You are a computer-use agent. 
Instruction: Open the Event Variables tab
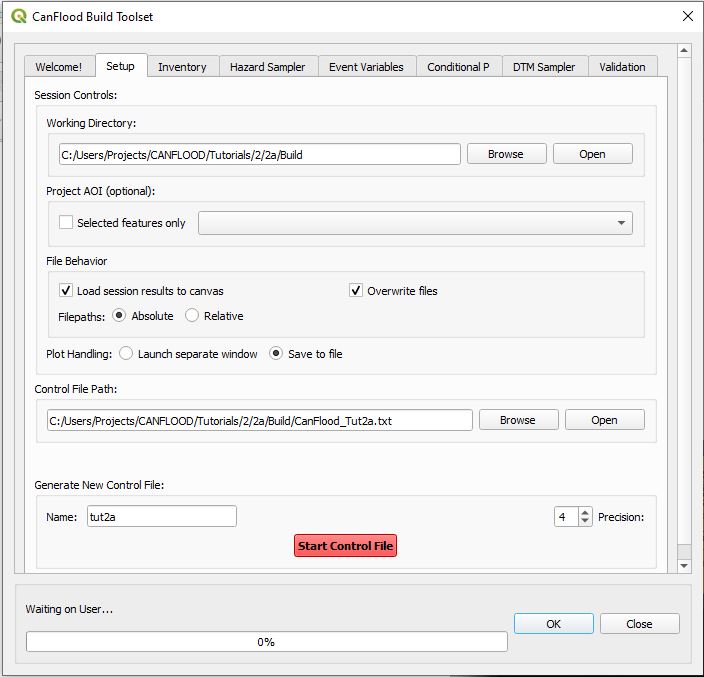point(366,67)
